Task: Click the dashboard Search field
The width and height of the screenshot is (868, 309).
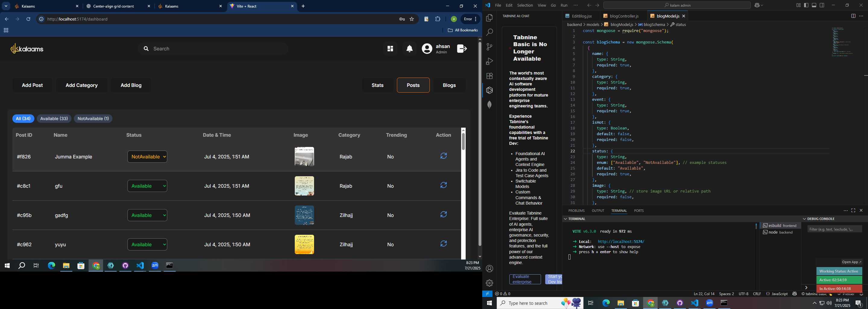Action: (x=213, y=49)
